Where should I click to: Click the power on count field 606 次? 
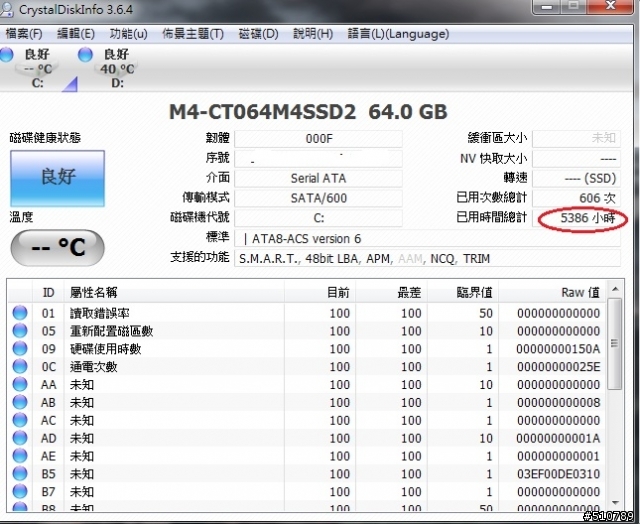(576, 198)
